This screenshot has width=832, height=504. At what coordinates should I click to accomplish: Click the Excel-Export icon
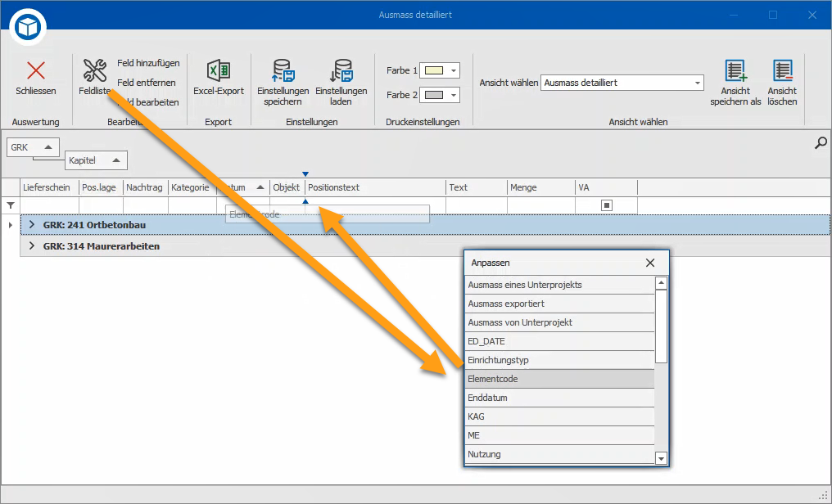pos(218,70)
